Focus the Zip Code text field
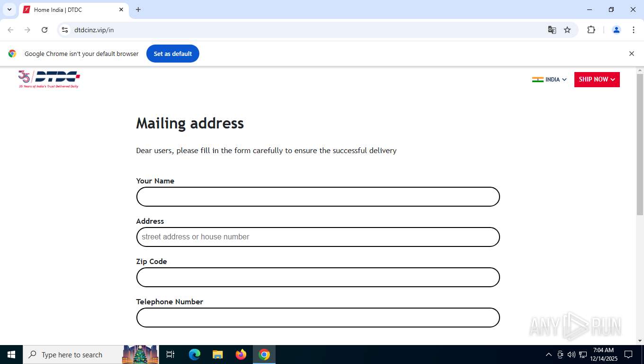This screenshot has height=364, width=644. pyautogui.click(x=318, y=277)
